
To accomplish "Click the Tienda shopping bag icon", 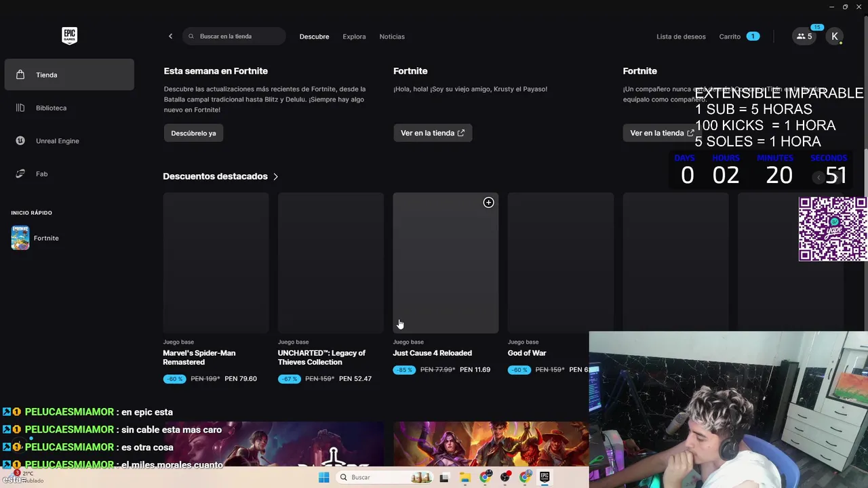I will click(x=20, y=75).
